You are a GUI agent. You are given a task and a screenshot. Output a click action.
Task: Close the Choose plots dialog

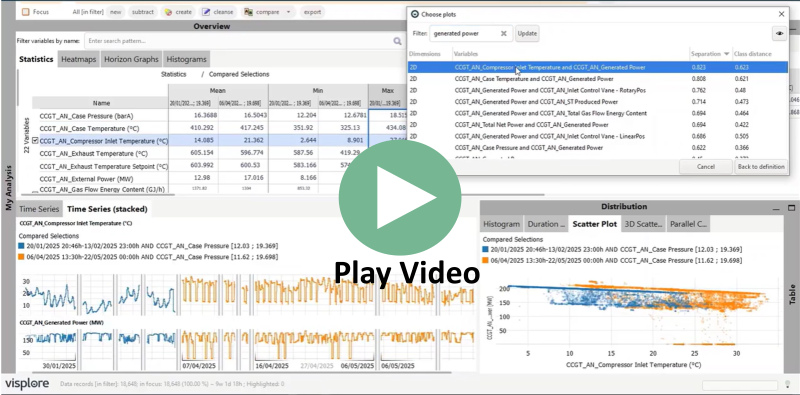[781, 14]
